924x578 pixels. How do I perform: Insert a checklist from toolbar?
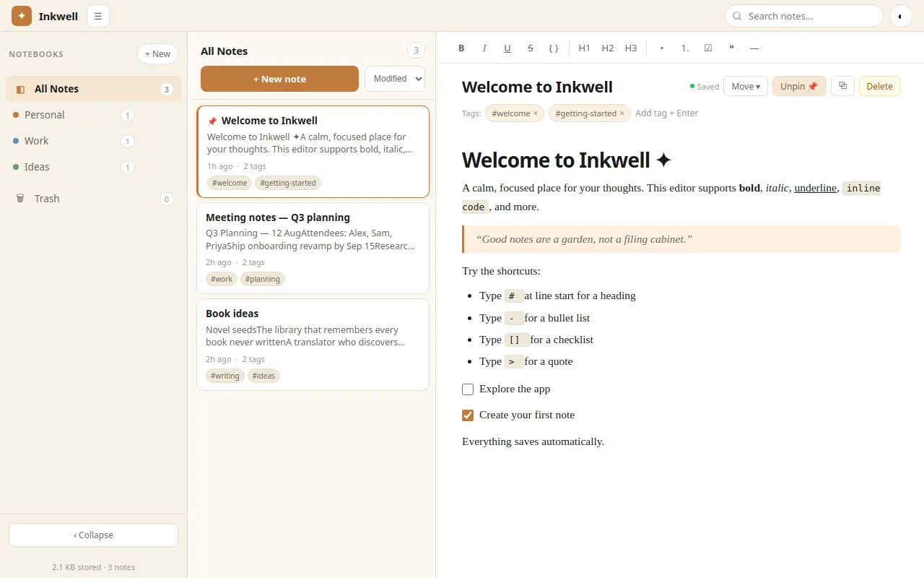click(708, 48)
